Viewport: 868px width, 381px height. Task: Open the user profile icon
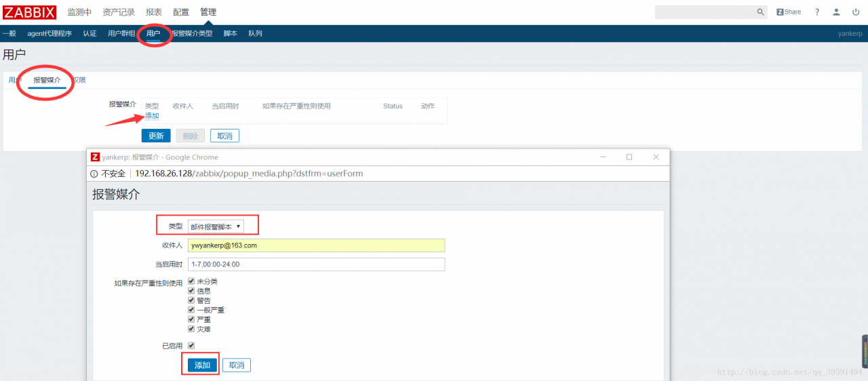click(837, 12)
